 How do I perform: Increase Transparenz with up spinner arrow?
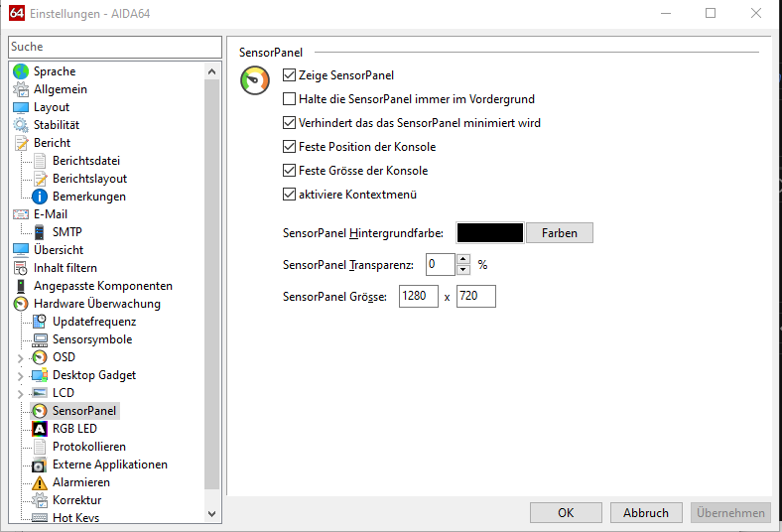[x=463, y=259]
